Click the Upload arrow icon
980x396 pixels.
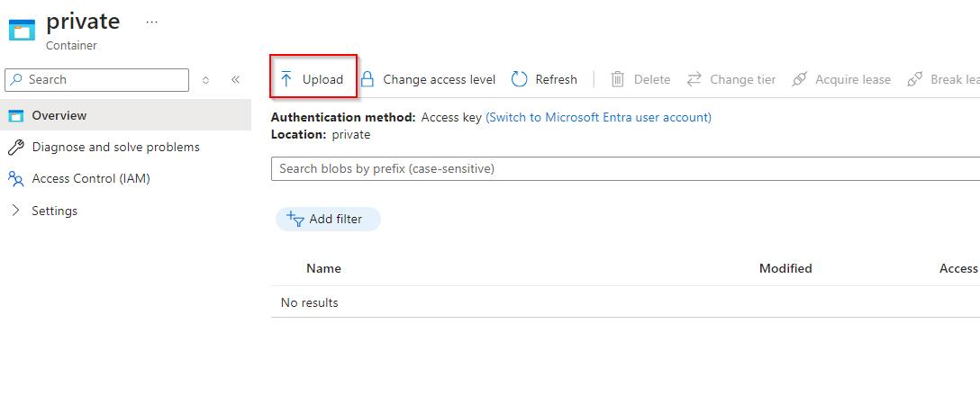[286, 79]
